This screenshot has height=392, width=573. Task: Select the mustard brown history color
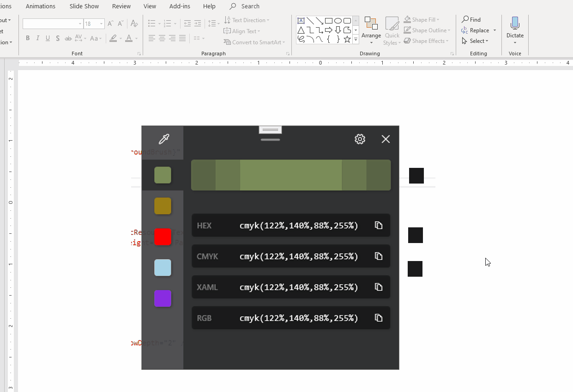click(x=163, y=206)
